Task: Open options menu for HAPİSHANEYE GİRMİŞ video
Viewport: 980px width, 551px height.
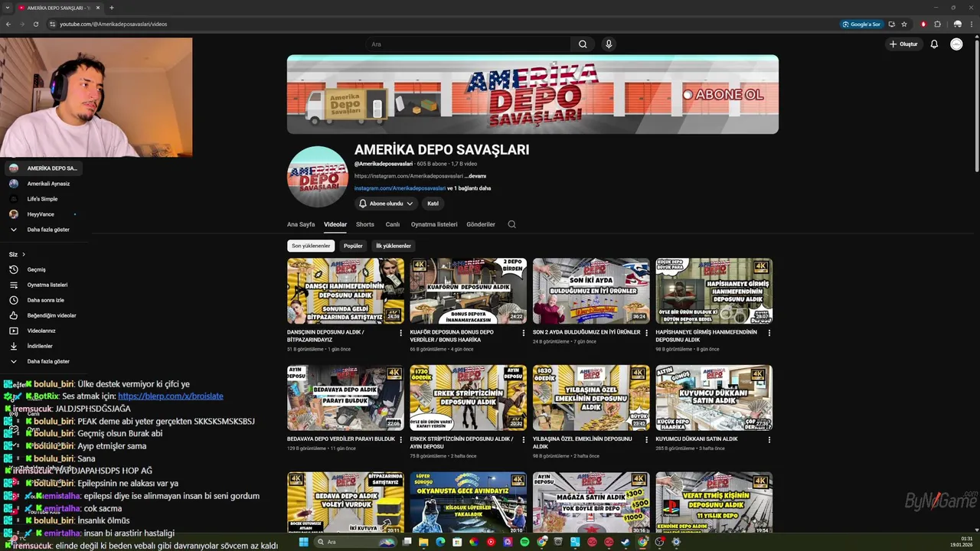Action: tap(769, 333)
